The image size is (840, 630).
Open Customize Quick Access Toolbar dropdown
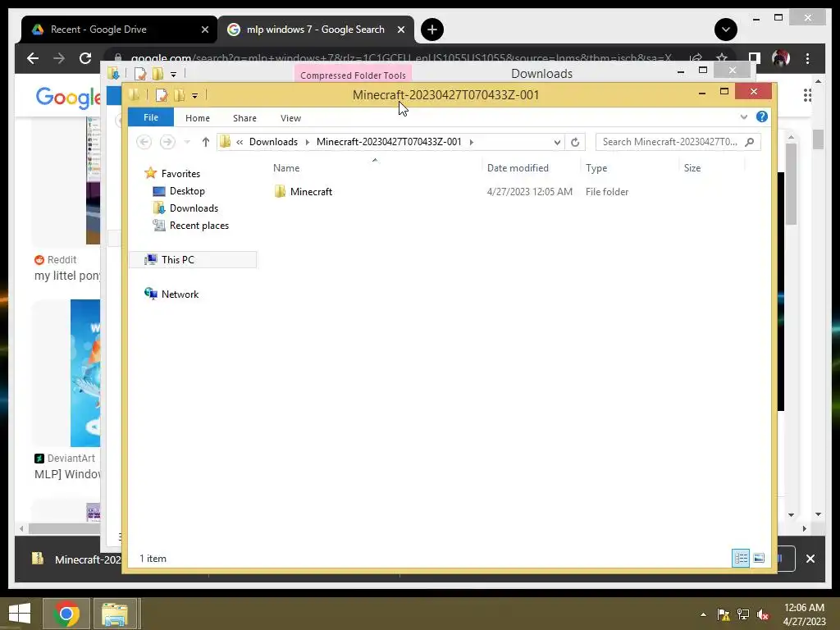pyautogui.click(x=194, y=96)
